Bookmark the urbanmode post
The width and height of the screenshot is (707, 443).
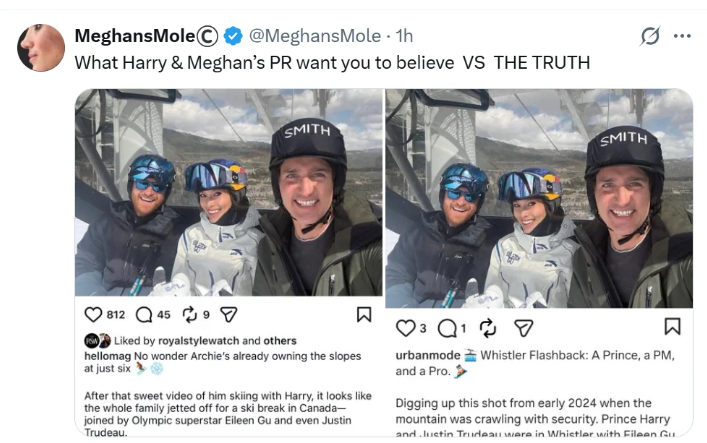click(673, 326)
